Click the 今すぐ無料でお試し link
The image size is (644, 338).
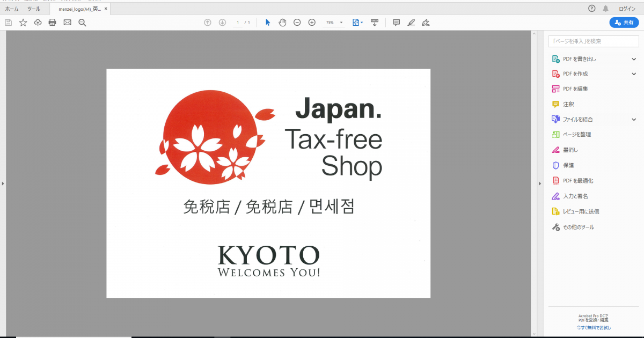[x=593, y=327]
